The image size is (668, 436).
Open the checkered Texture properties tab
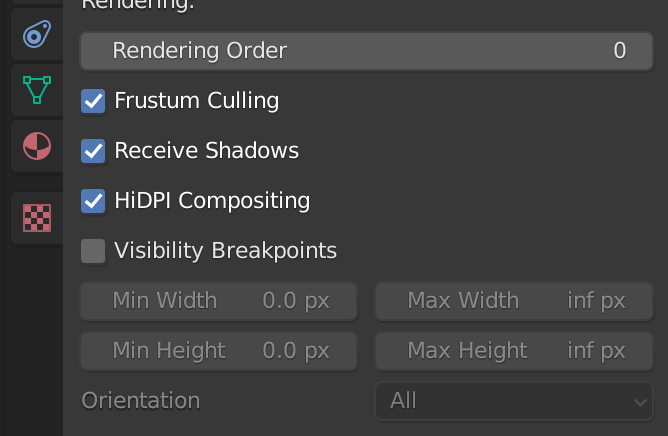pyautogui.click(x=37, y=218)
